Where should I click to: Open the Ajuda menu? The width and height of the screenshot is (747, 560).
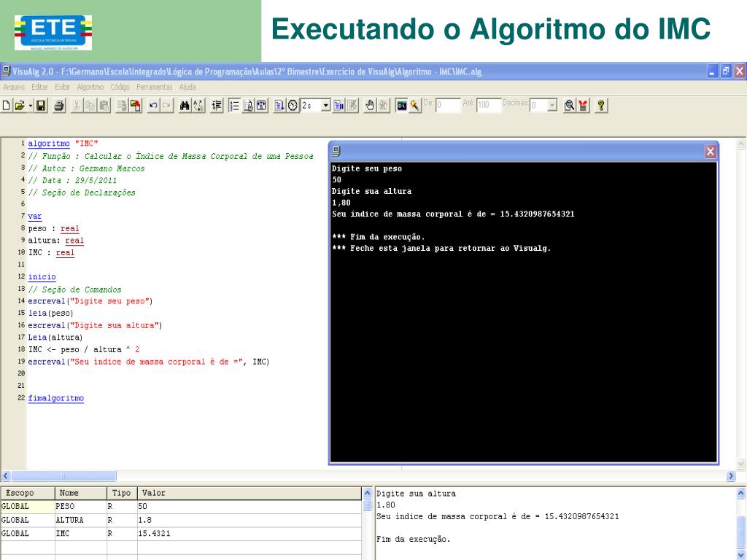coord(187,87)
